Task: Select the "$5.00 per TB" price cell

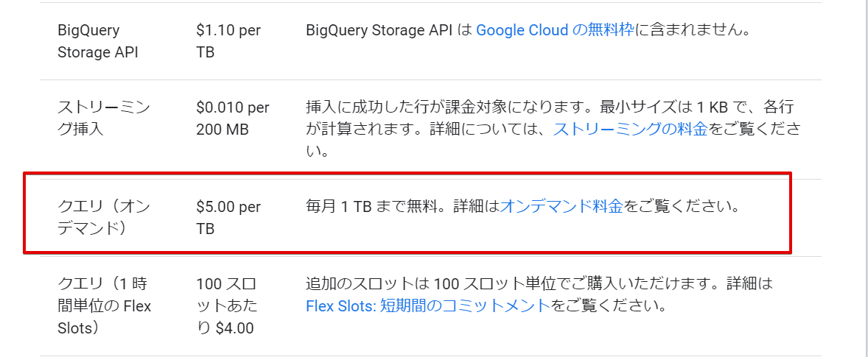Action: click(x=228, y=218)
